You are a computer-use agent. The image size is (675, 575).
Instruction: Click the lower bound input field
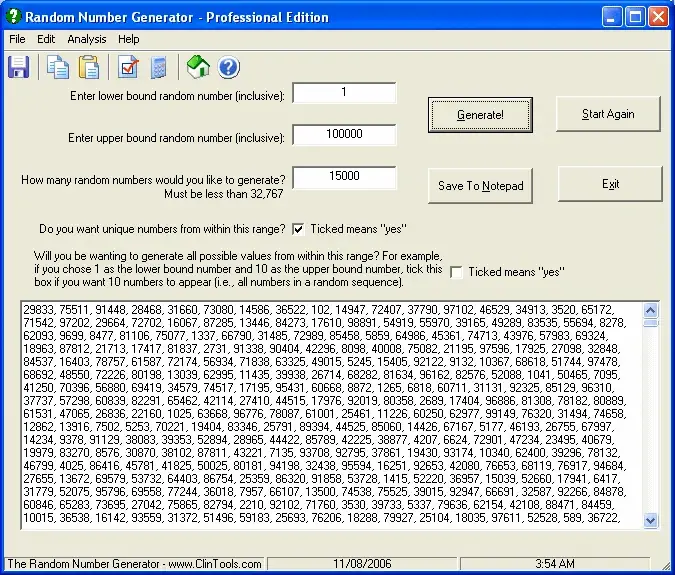click(344, 93)
